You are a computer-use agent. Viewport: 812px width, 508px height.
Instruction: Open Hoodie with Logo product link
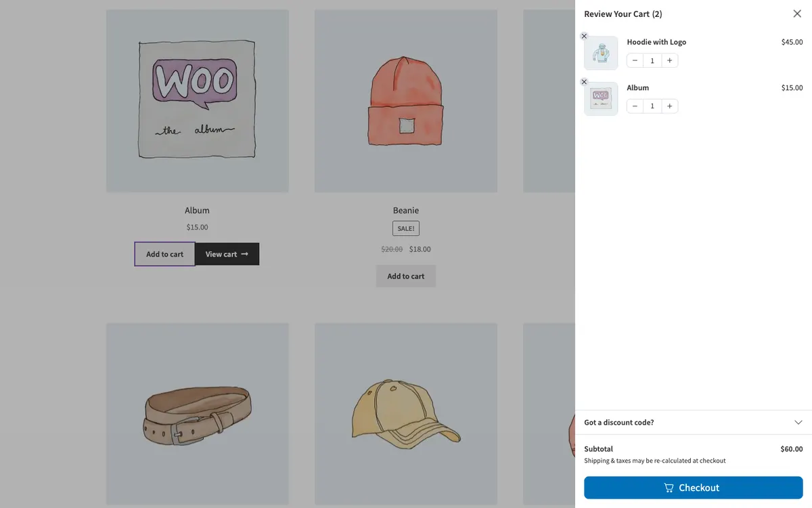(x=656, y=42)
